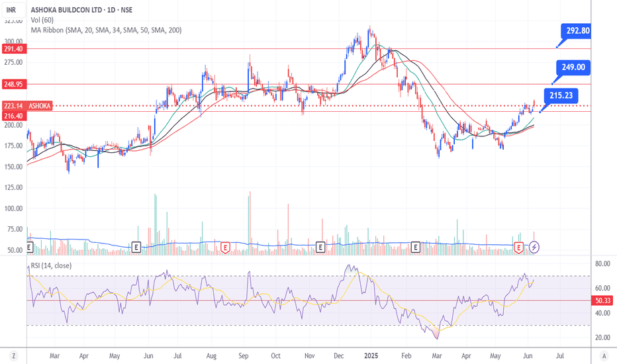Image resolution: width=617 pixels, height=364 pixels.
Task: Click the Dec label on time axis
Action: [x=339, y=356]
